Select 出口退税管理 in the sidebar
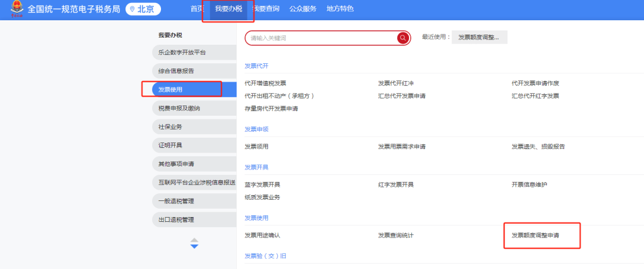Screen dimensions: 644x269 [176, 219]
